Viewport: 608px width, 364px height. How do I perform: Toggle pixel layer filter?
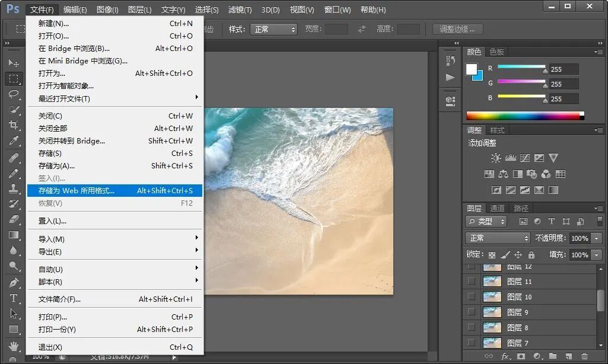pos(523,221)
